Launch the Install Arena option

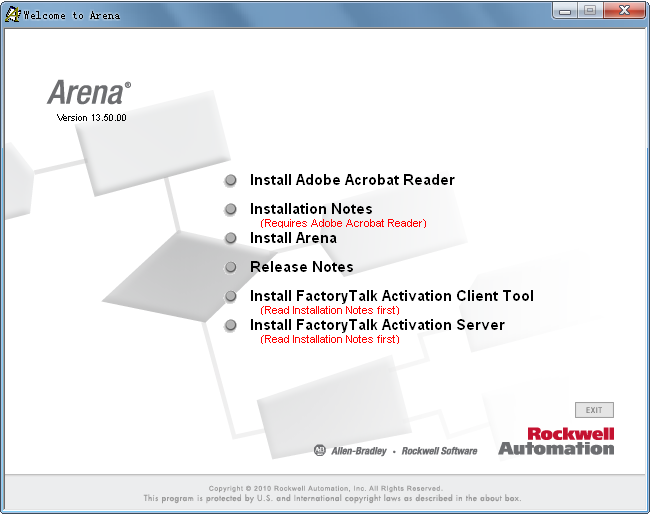[293, 238]
